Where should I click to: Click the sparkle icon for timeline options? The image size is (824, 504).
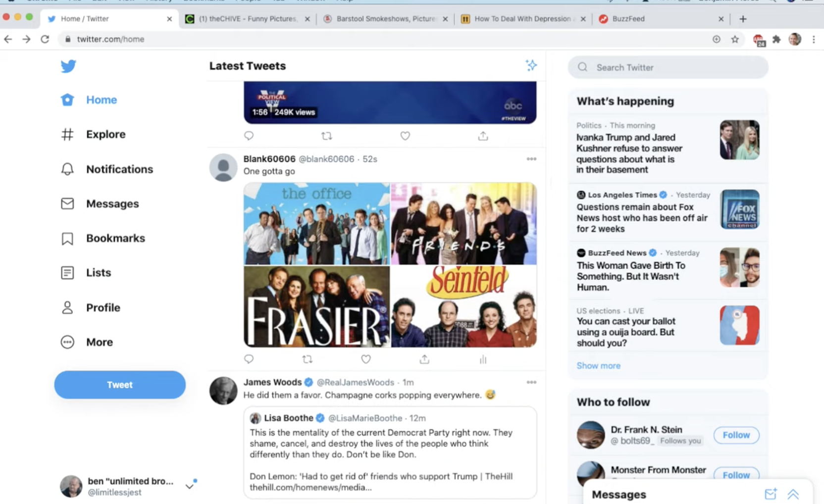tap(531, 65)
